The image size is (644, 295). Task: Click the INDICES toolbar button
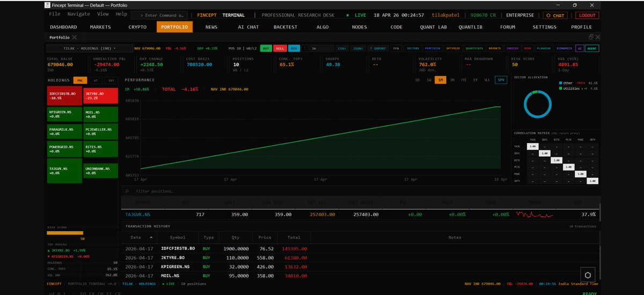(513, 48)
